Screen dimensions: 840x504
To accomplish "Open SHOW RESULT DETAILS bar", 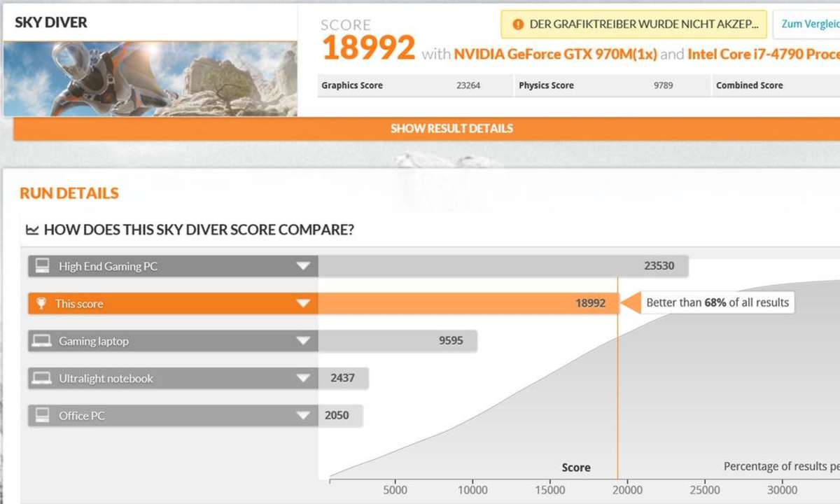I will 426,129.
